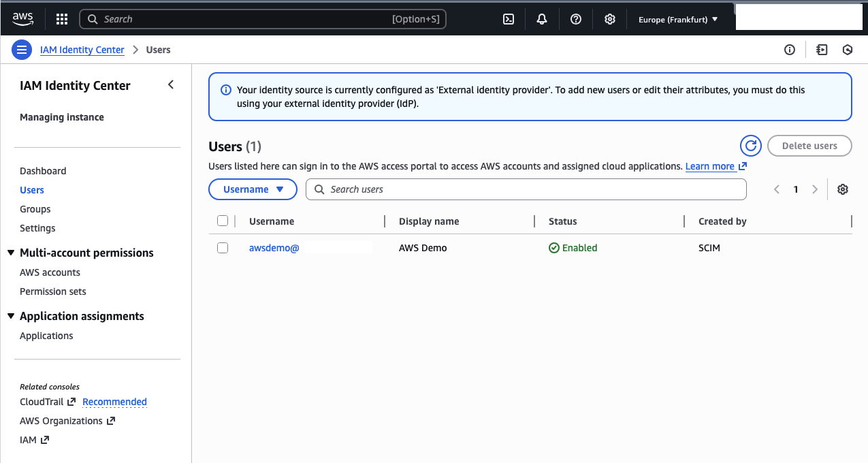868x463 pixels.
Task: Open account settings gear in top bar
Action: [x=609, y=19]
